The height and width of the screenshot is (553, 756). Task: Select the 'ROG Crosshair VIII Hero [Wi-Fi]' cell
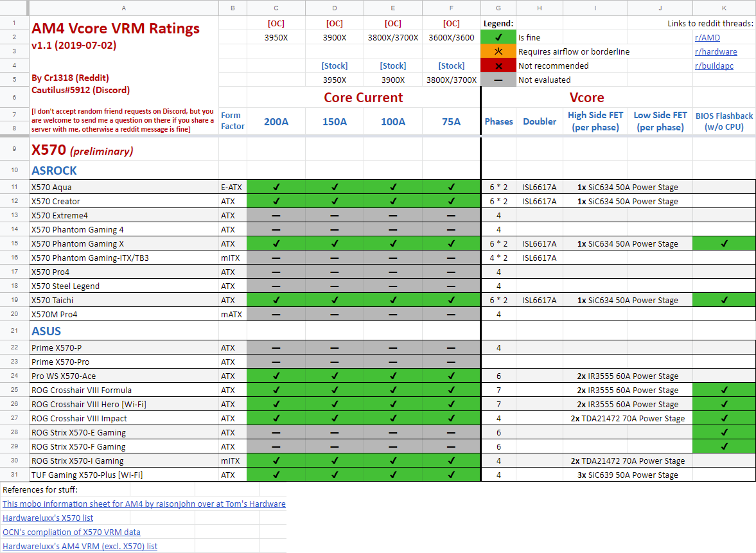coord(124,404)
